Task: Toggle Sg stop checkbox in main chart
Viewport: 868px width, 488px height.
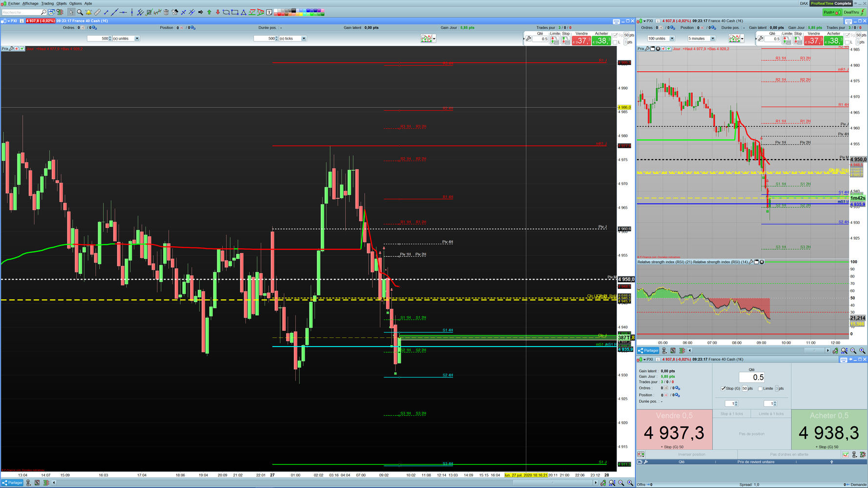Action: coord(615,35)
